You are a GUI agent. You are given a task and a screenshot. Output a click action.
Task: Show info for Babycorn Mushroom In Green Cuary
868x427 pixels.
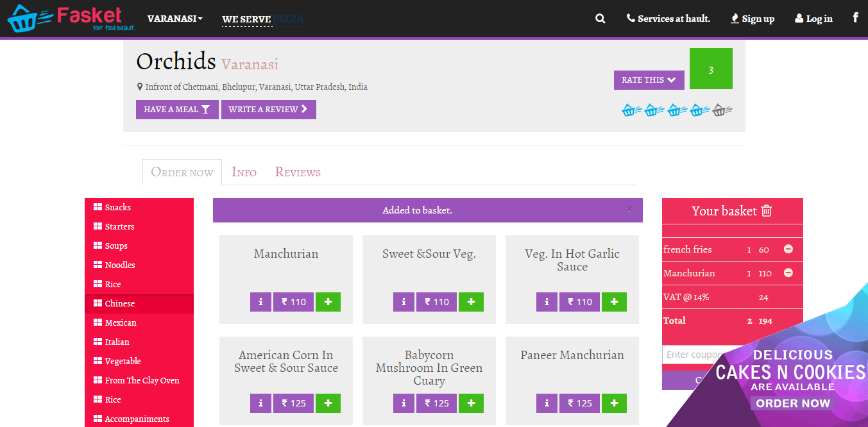(x=404, y=403)
